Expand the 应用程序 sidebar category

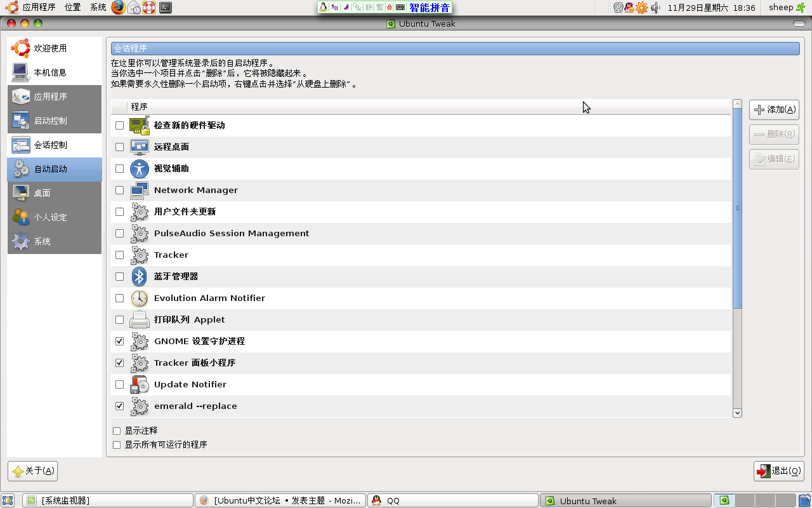[x=55, y=97]
